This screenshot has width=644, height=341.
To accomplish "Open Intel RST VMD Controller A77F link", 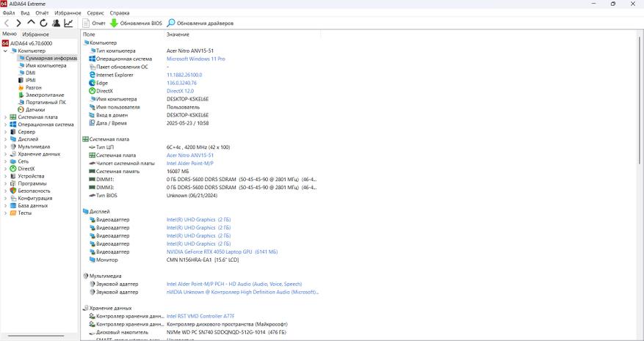I will [x=200, y=316].
